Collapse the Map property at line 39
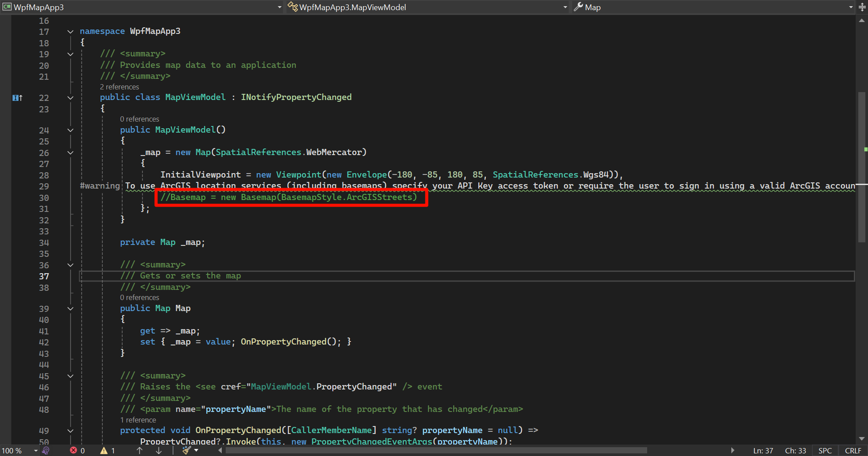This screenshot has width=868, height=456. pyautogui.click(x=70, y=308)
